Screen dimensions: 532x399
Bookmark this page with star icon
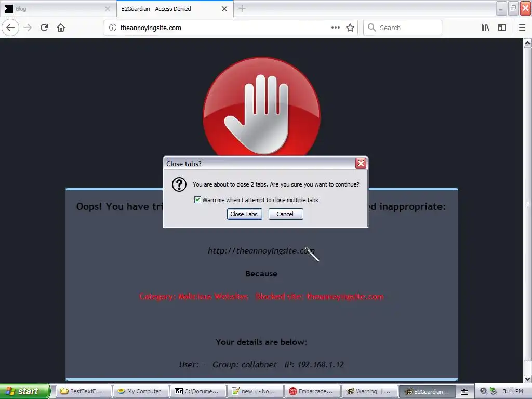click(350, 28)
